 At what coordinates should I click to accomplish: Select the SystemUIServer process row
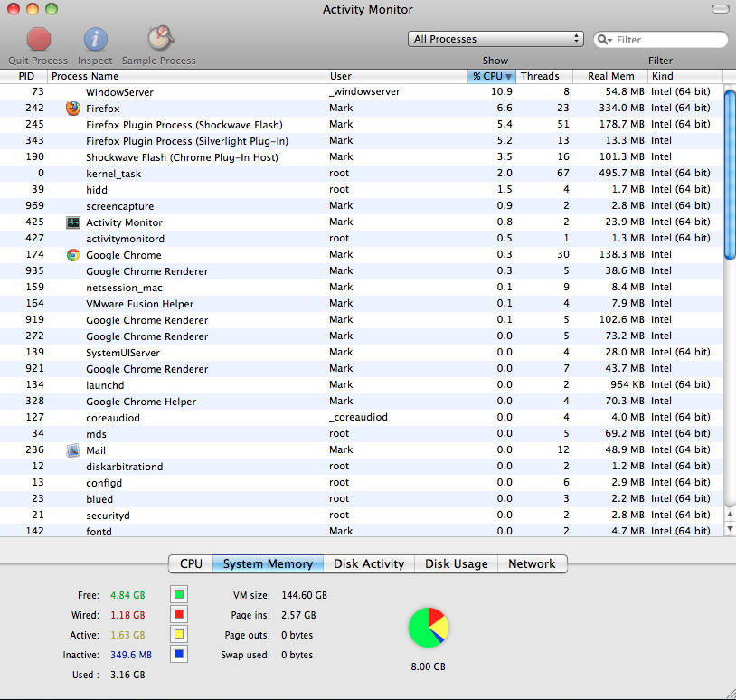coord(362,353)
